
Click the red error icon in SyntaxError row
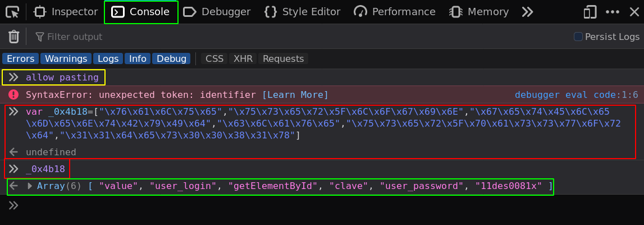pyautogui.click(x=13, y=94)
